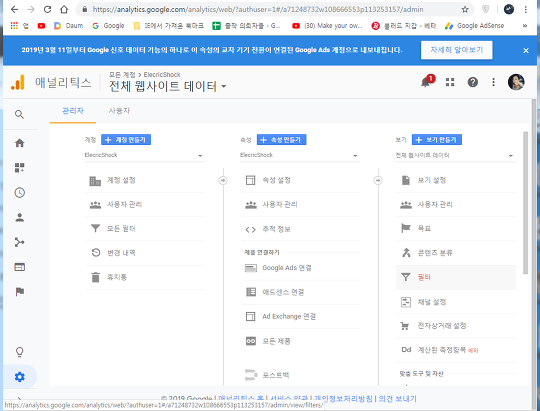Go to browser home page icon
Viewport: 540px width, 411px height.
64,9
